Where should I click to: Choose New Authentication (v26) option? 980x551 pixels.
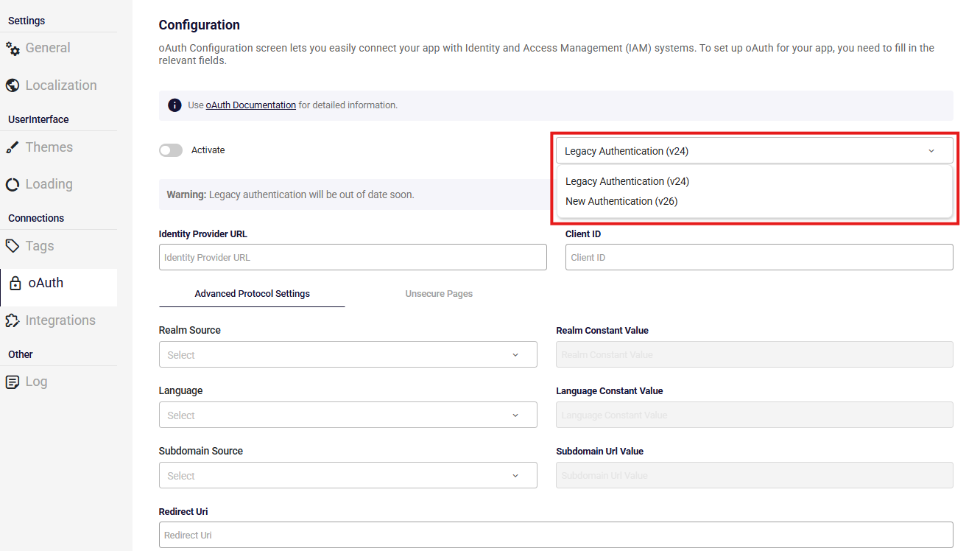click(x=621, y=201)
